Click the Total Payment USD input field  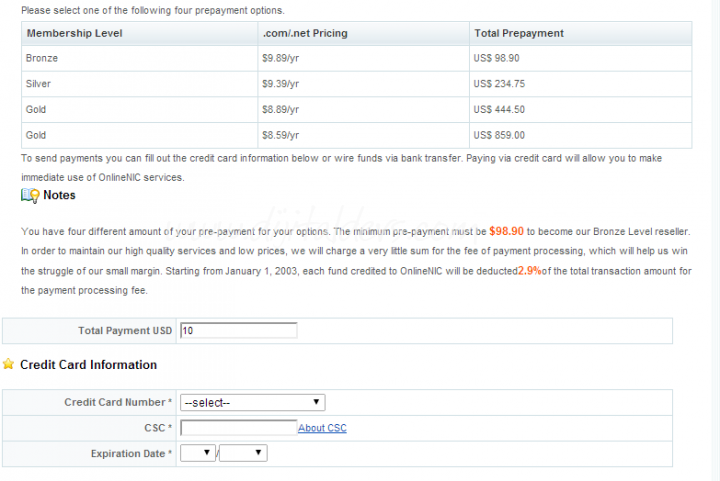click(239, 331)
